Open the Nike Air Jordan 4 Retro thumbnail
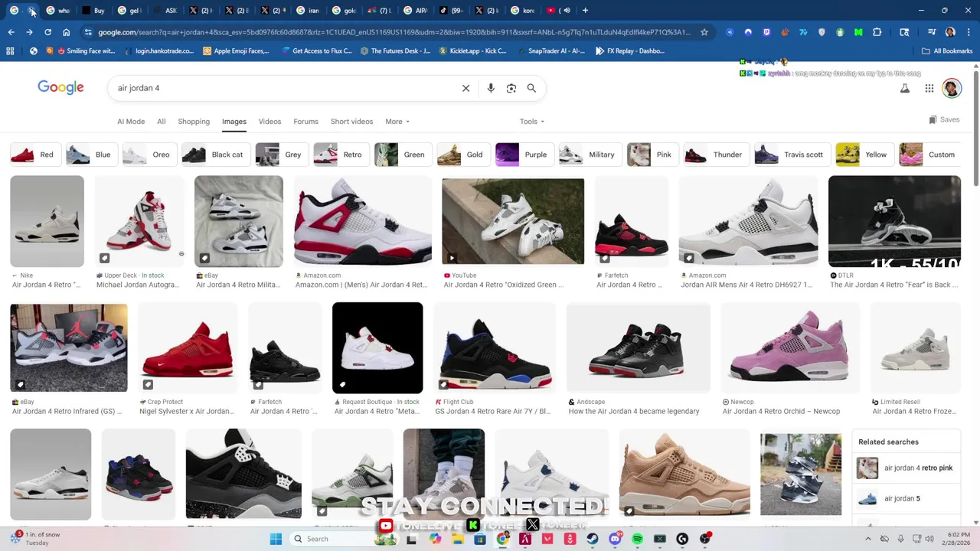 pos(47,221)
